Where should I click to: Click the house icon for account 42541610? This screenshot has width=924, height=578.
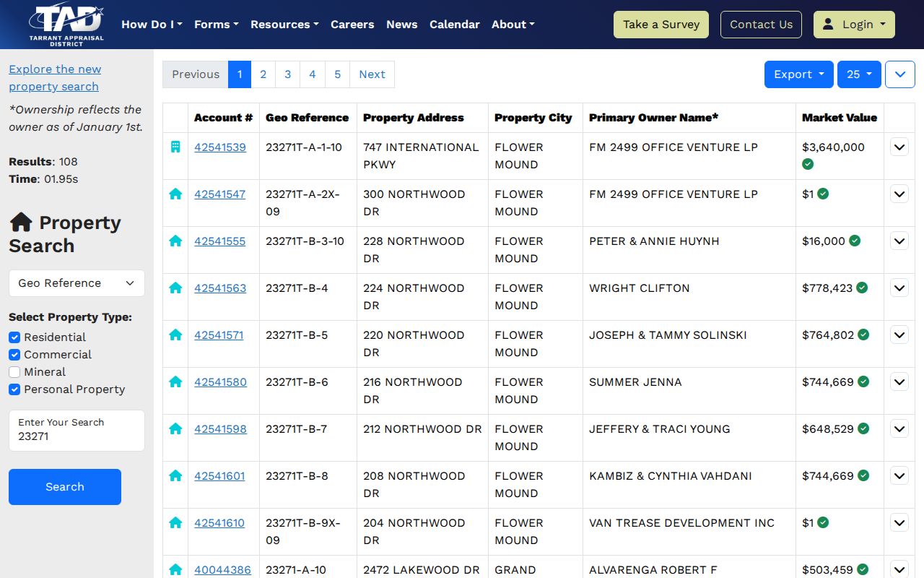tap(175, 523)
